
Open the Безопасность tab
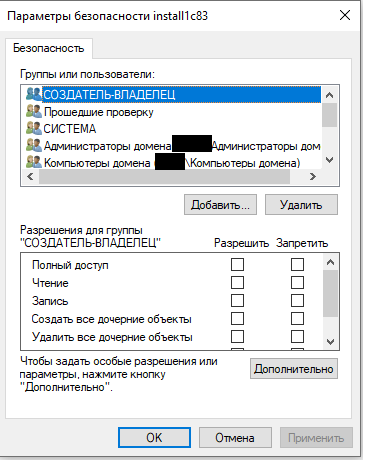tap(49, 48)
